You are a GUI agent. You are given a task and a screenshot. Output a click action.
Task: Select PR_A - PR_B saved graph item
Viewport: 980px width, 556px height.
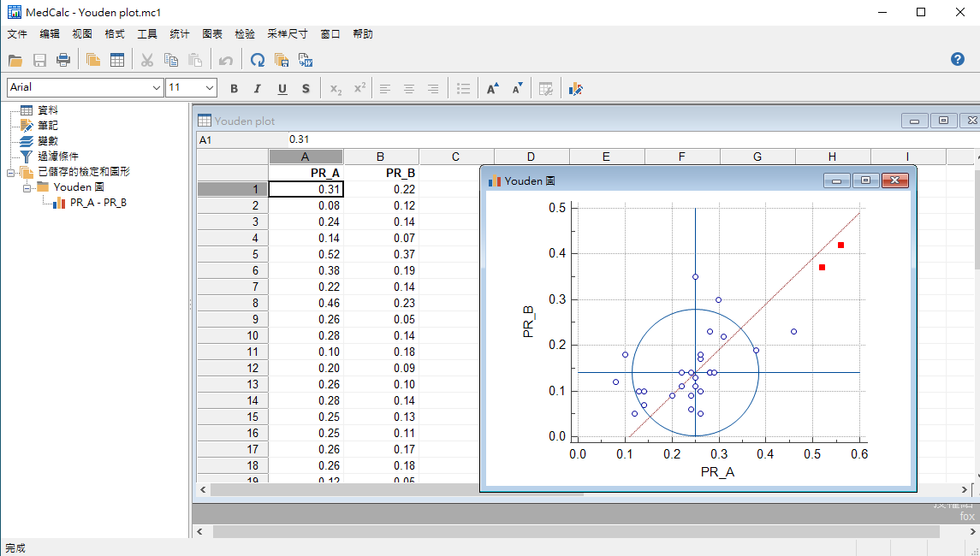(98, 203)
